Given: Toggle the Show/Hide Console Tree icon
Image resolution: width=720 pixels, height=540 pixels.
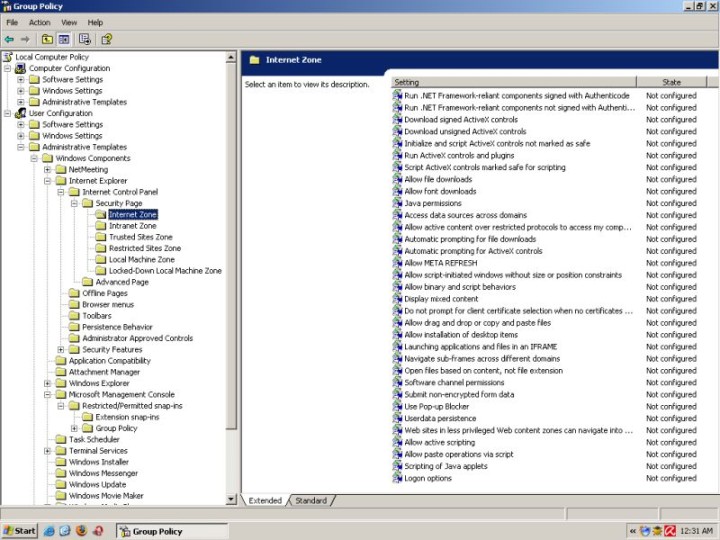Looking at the screenshot, I should [63, 39].
